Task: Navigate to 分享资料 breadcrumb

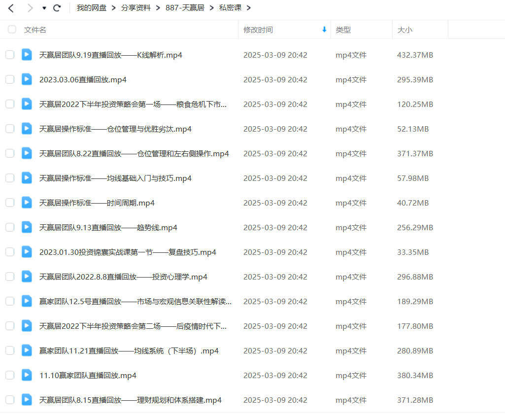Action: pyautogui.click(x=135, y=8)
